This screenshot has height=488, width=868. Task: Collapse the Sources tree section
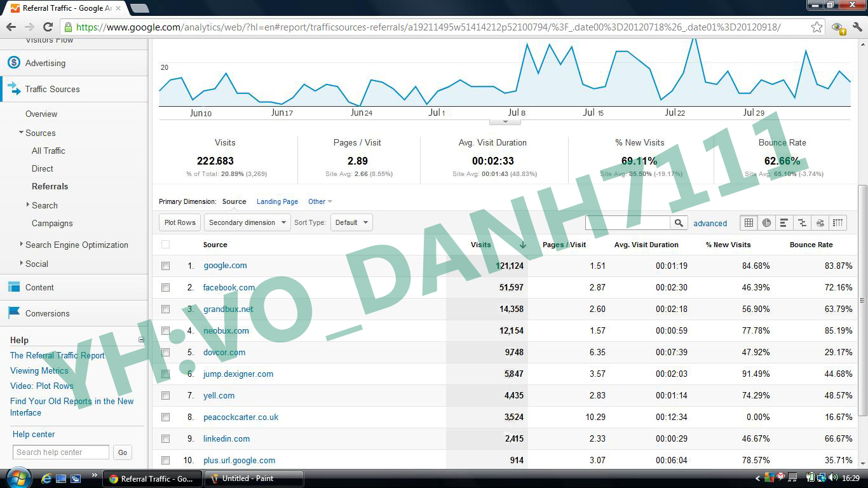click(x=22, y=133)
